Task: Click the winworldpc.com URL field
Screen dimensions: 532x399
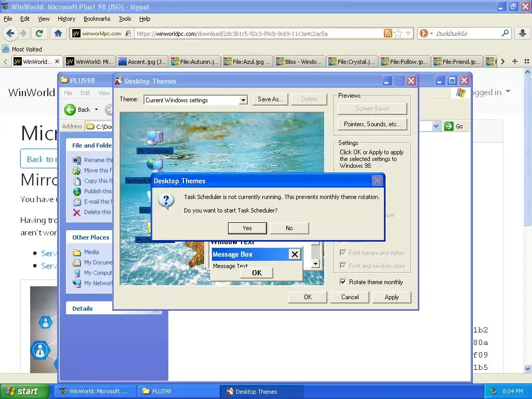Action: point(259,34)
